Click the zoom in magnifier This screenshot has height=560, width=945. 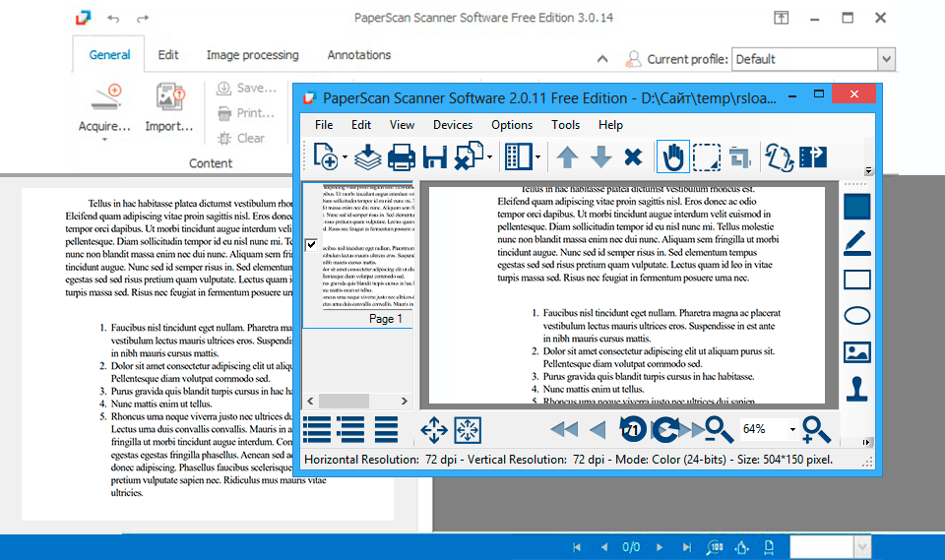pyautogui.click(x=817, y=430)
